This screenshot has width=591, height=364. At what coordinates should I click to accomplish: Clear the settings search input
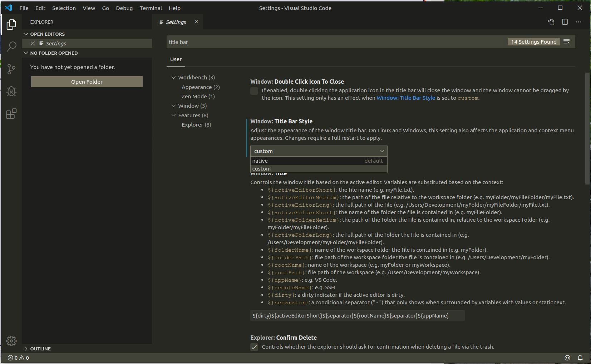click(x=567, y=42)
